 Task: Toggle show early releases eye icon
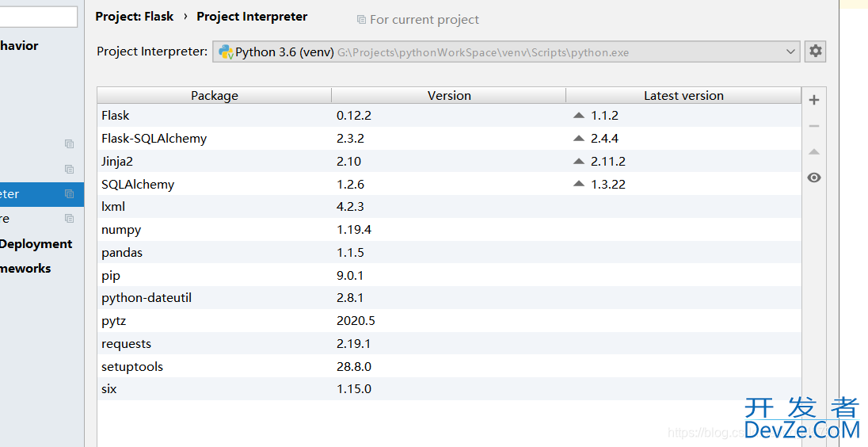814,178
